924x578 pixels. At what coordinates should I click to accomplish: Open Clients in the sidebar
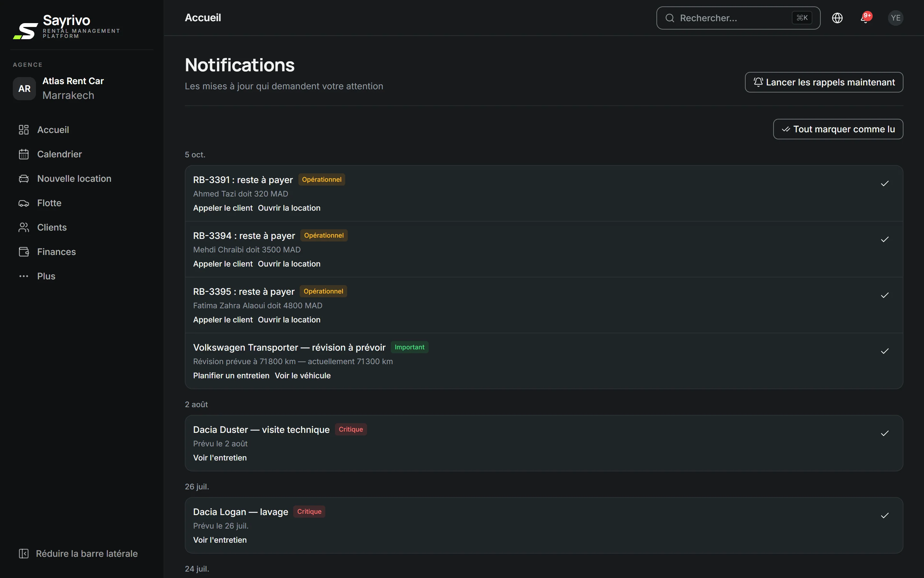[x=82, y=227]
